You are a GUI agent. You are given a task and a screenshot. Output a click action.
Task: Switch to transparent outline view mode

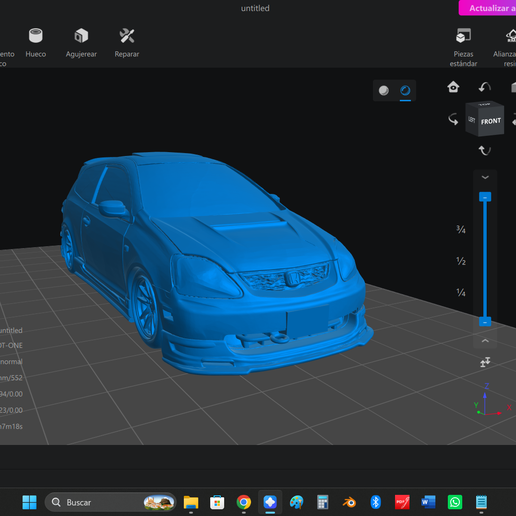[405, 90]
